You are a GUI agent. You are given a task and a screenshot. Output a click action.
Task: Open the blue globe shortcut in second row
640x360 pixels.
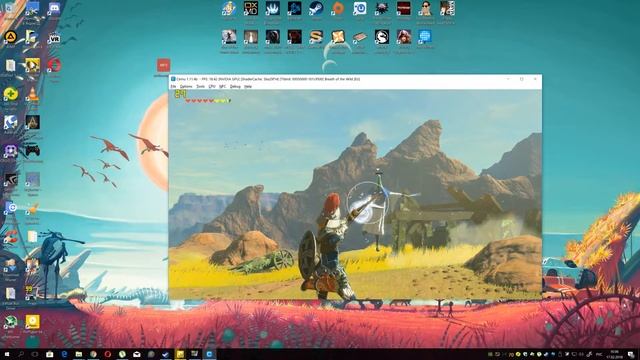click(x=425, y=37)
